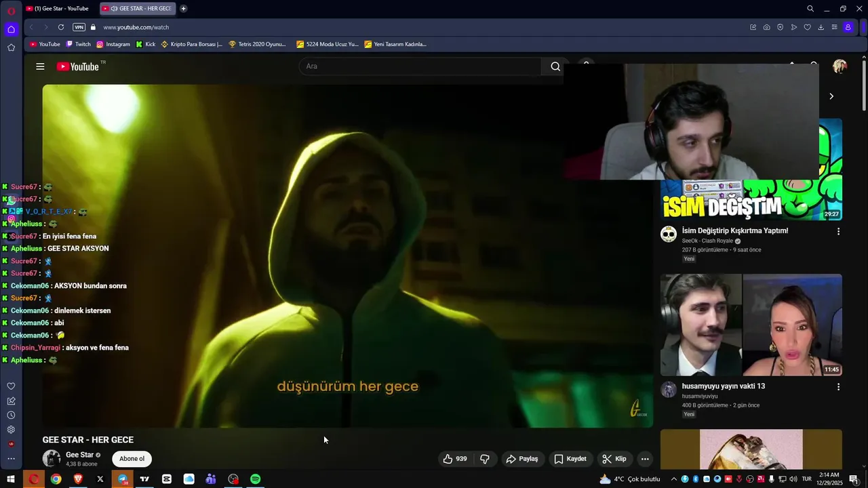Open the Windows Start menu
868x488 pixels.
[x=11, y=479]
